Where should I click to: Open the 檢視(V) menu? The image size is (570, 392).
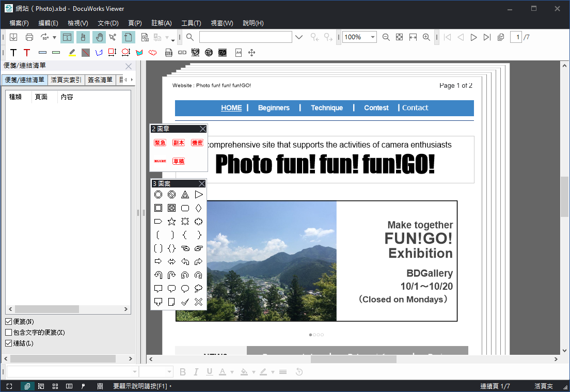(x=78, y=23)
